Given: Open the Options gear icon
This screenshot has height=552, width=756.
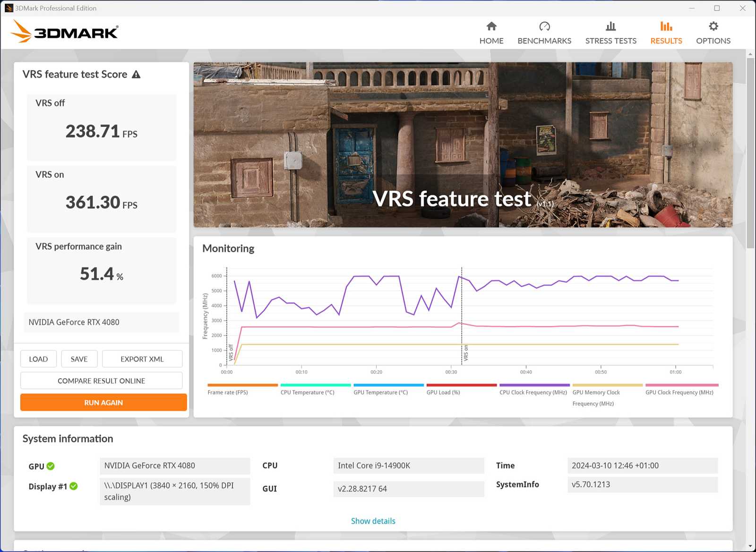Looking at the screenshot, I should (713, 26).
